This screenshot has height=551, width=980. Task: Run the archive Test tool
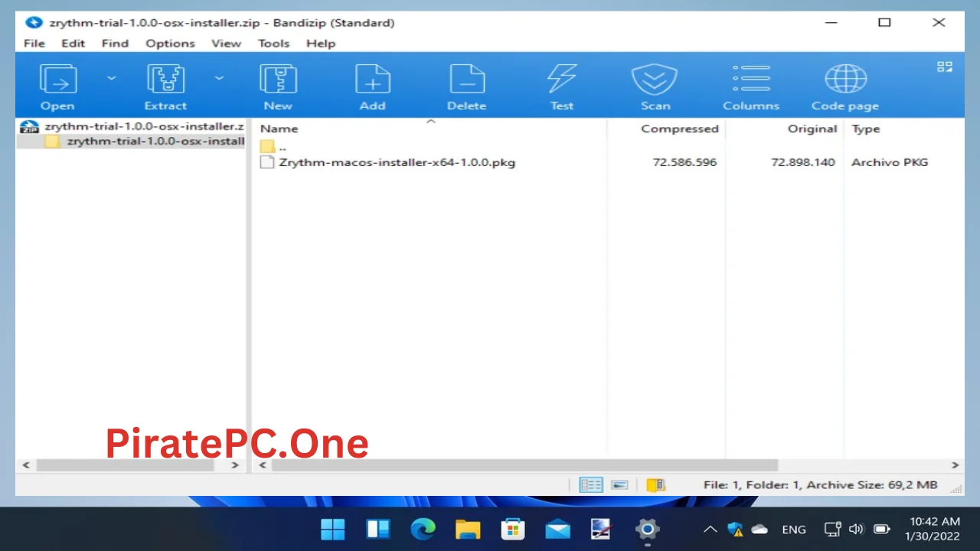coord(561,80)
